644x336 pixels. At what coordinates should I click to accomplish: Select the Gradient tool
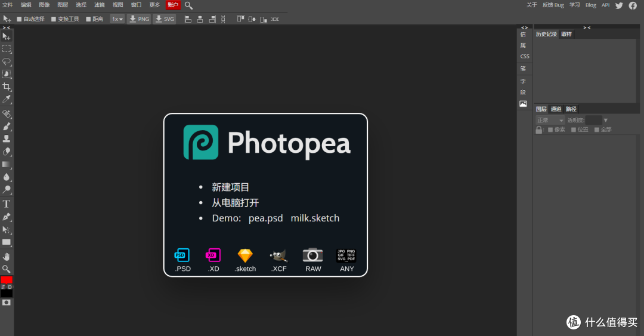pyautogui.click(x=6, y=165)
